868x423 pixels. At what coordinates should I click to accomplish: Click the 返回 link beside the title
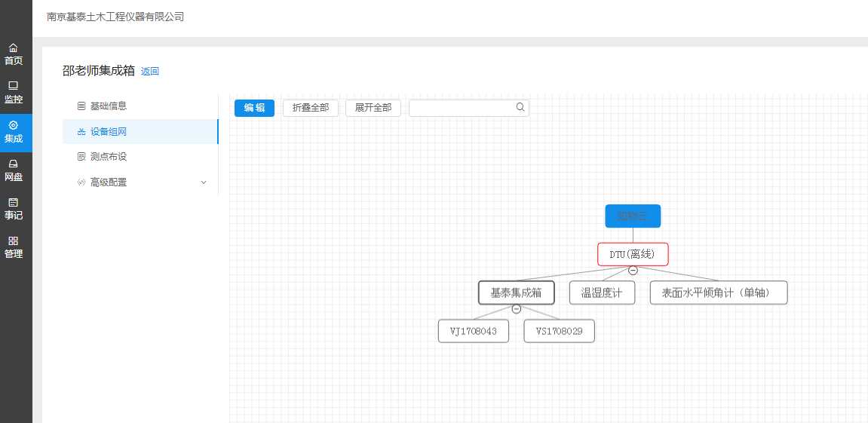tap(150, 72)
